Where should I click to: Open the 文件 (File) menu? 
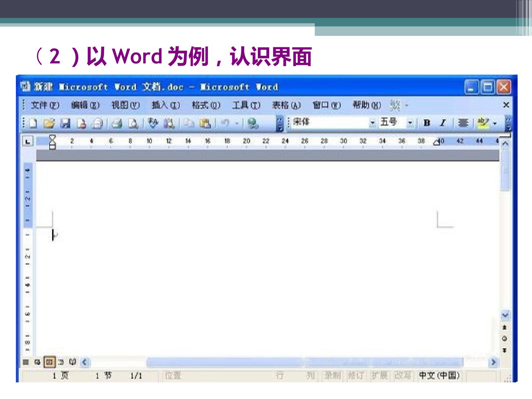45,105
